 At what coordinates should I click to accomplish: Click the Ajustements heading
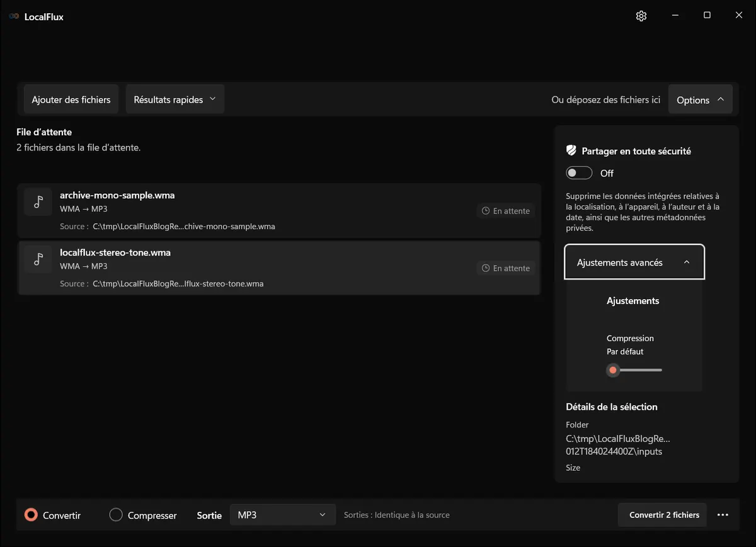633,301
